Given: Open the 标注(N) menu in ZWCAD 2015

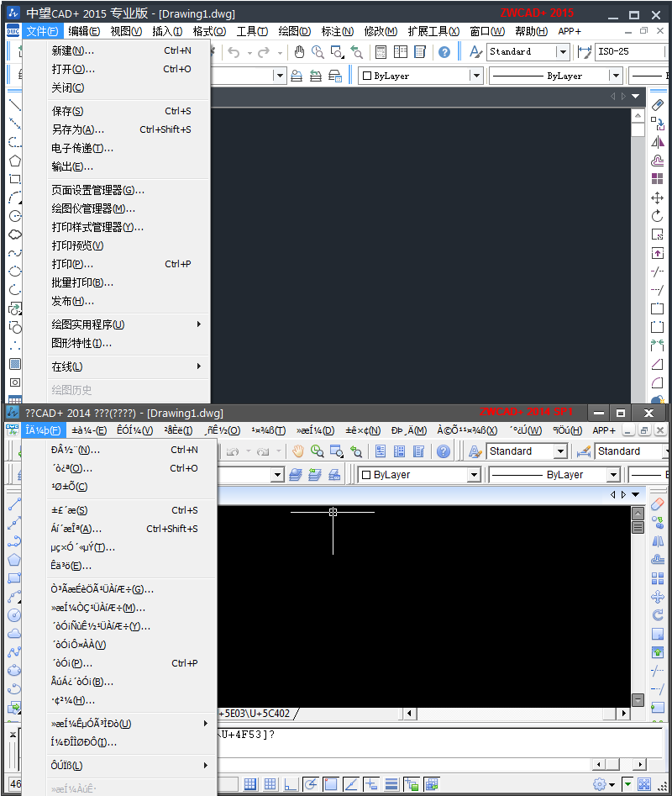Looking at the screenshot, I should [x=338, y=31].
